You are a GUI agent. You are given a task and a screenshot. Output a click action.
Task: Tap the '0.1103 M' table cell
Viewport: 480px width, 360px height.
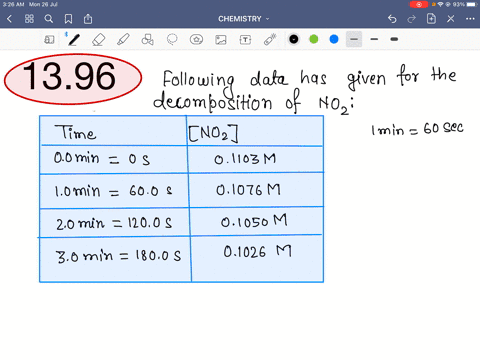click(x=245, y=159)
